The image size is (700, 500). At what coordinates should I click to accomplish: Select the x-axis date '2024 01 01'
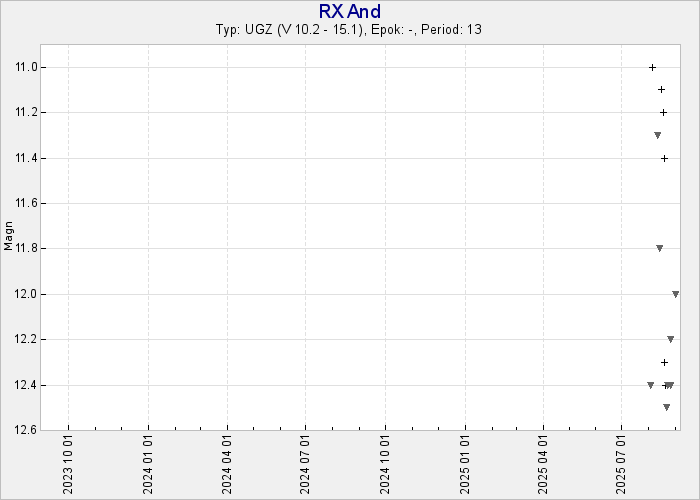pos(148,466)
